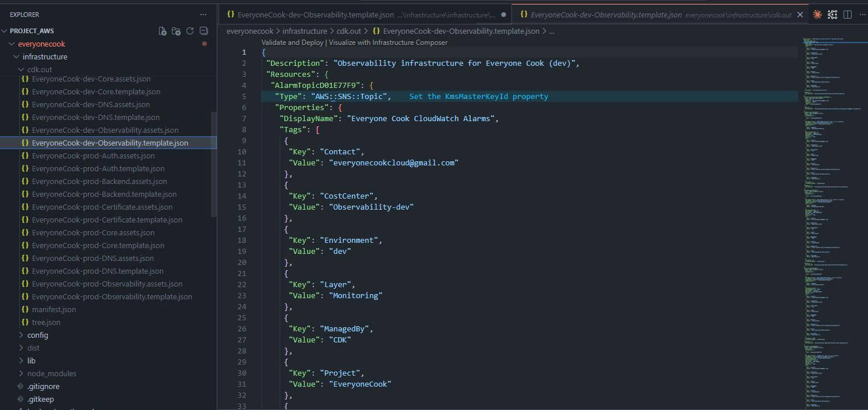Click the infrastructure breadcrumb segment

305,31
